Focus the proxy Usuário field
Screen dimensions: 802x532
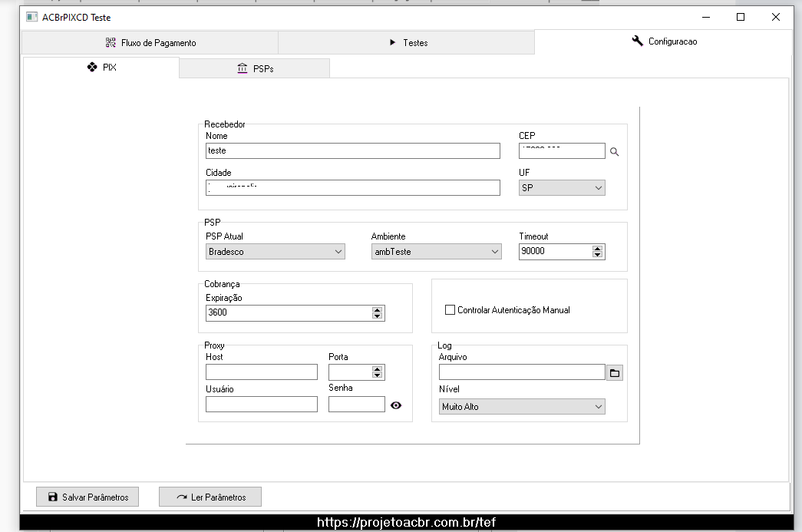tap(262, 404)
